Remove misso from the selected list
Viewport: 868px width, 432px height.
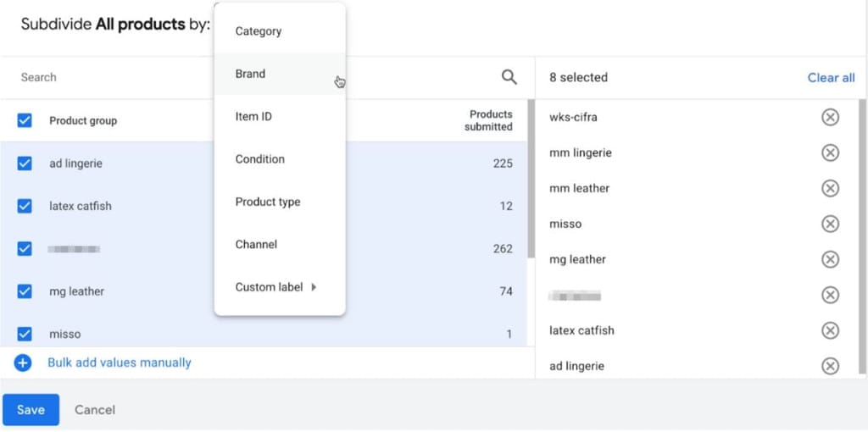(830, 224)
